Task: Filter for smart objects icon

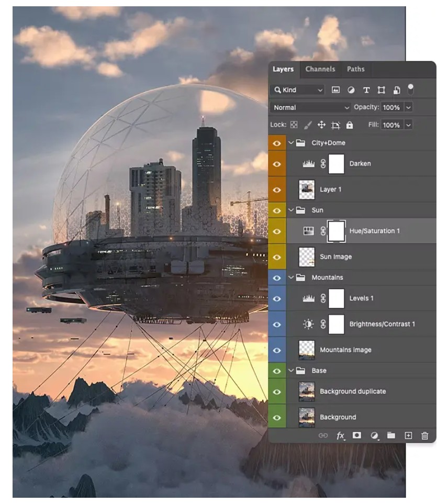Action: [x=397, y=90]
